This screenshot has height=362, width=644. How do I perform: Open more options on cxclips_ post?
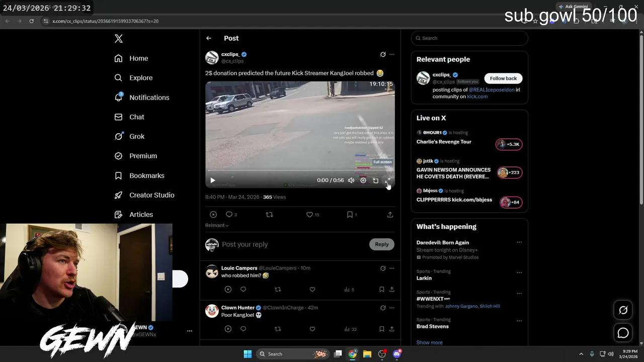click(x=392, y=54)
